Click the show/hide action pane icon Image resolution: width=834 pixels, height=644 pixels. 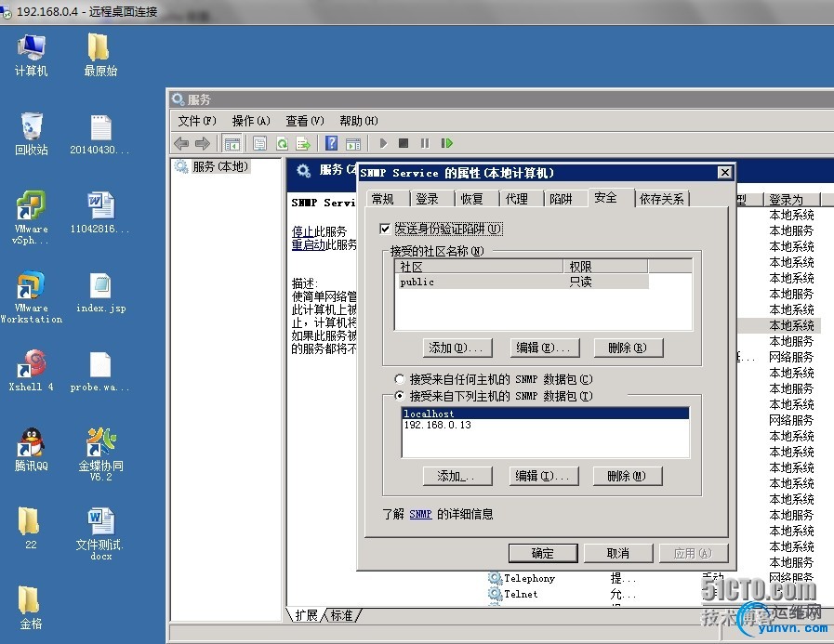coord(353,143)
